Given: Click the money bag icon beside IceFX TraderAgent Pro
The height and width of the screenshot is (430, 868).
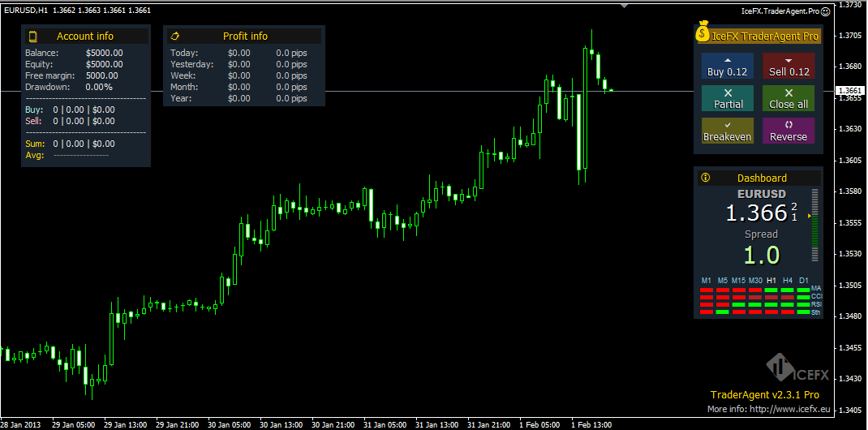Looking at the screenshot, I should [x=703, y=32].
